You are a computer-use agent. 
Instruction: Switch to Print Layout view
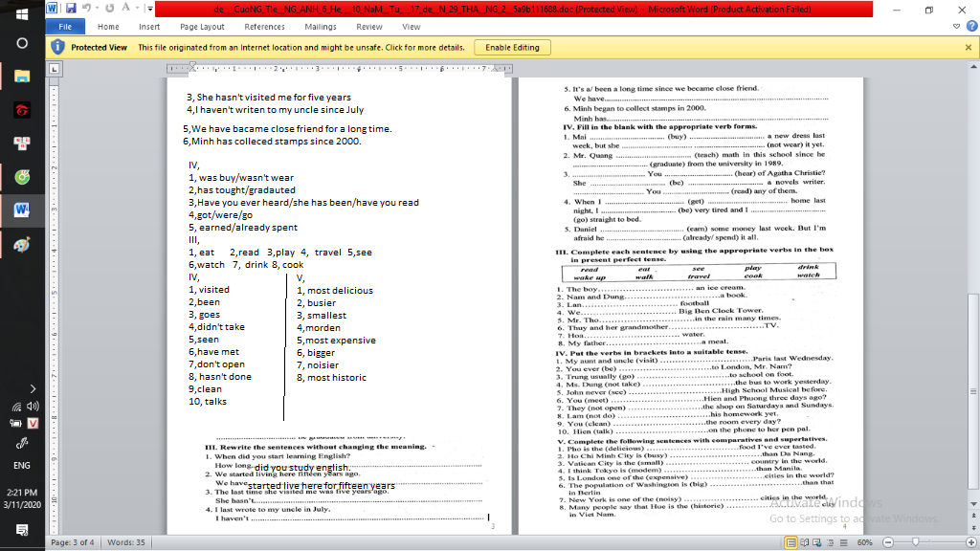click(x=791, y=542)
